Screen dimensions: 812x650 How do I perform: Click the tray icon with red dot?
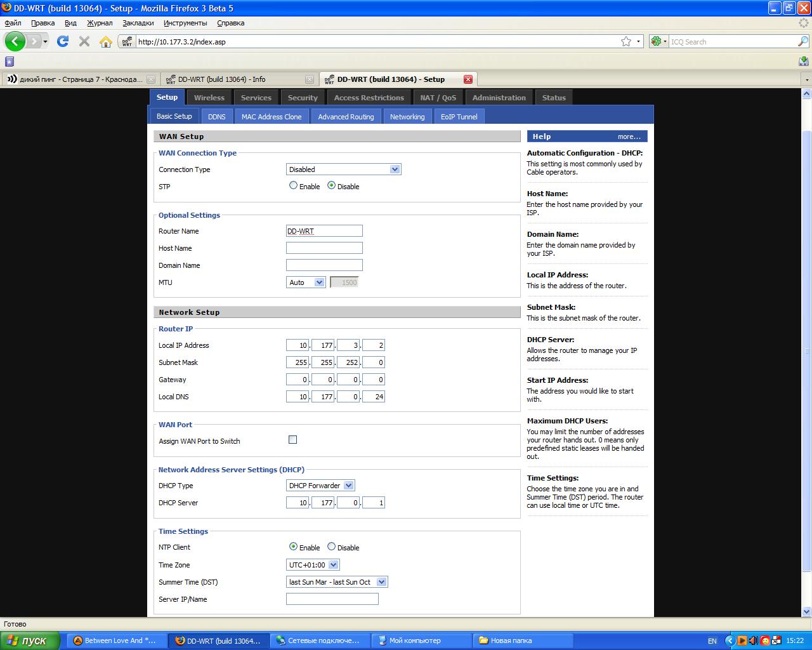(x=776, y=641)
